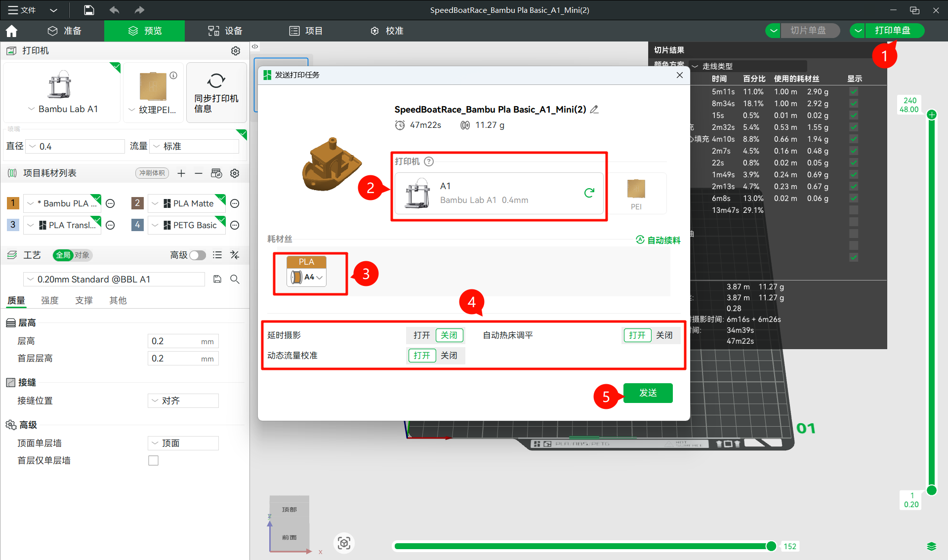Refresh the A1 printer list
Image resolution: width=948 pixels, height=560 pixels.
point(589,193)
